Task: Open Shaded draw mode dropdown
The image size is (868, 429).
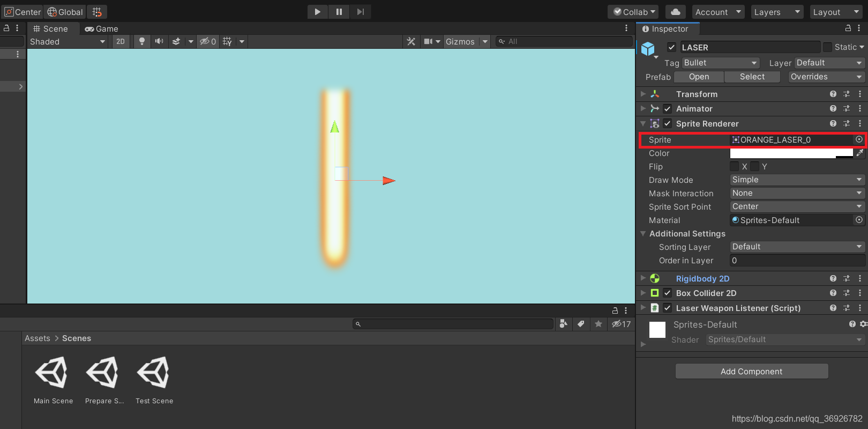Action: 67,41
